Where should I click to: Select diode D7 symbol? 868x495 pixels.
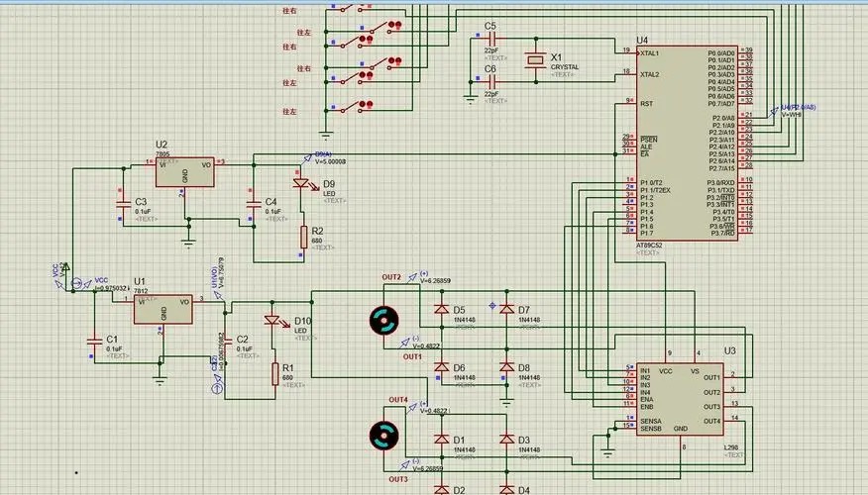506,309
